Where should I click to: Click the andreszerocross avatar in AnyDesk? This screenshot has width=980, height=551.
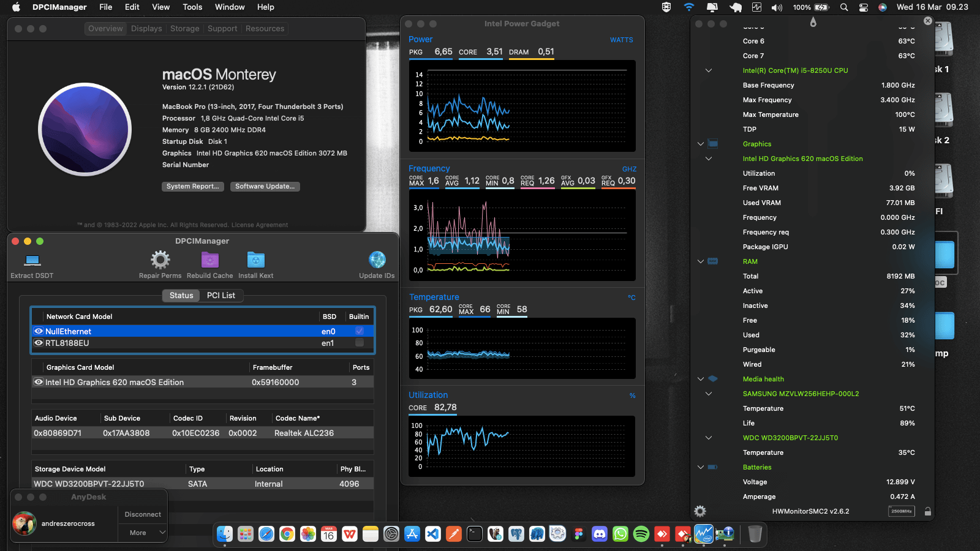(x=24, y=523)
